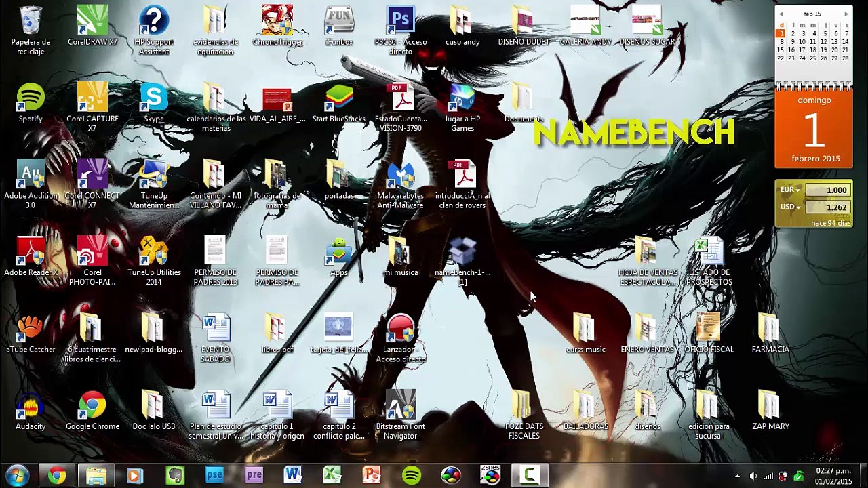Click the ZSNES taskbar icon
This screenshot has width=868, height=488.
click(x=490, y=475)
